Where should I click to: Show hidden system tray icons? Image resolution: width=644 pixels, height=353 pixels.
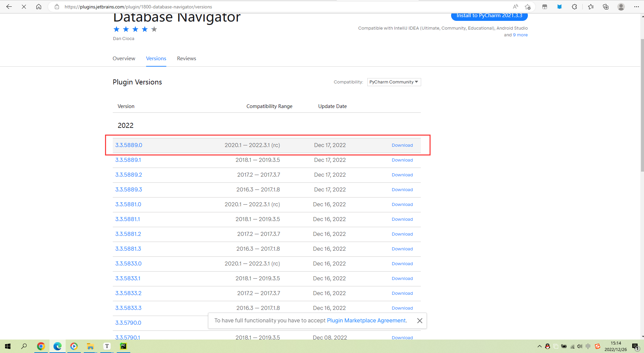click(539, 346)
